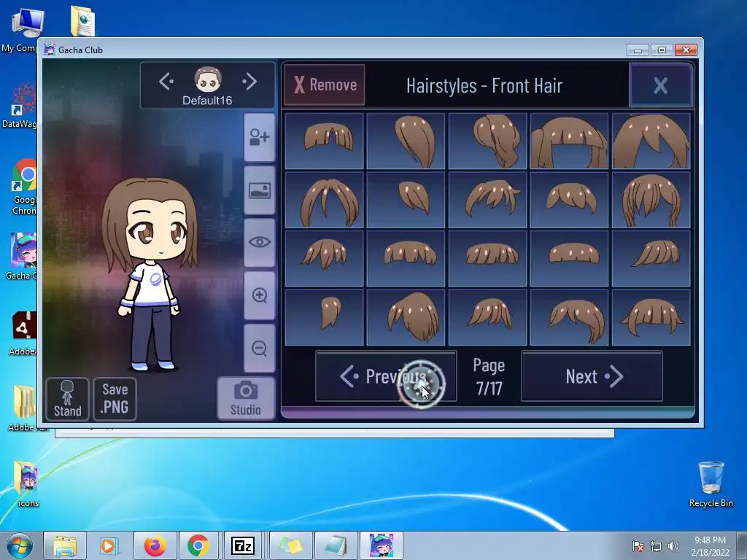747x560 pixels.
Task: Select third-row fourth flat blunt bangs
Action: [569, 259]
